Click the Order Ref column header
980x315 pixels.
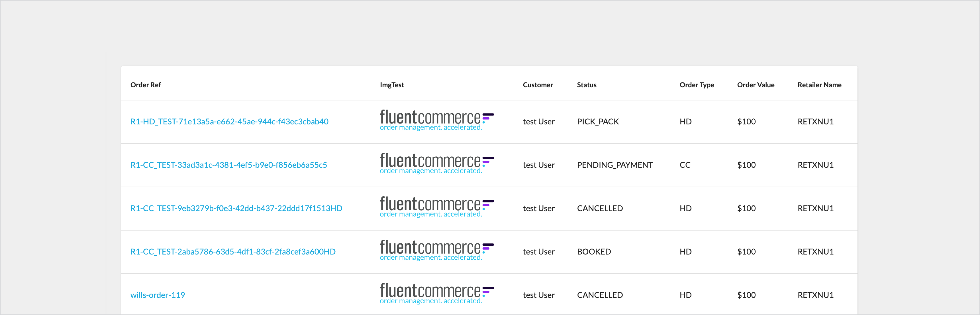coord(145,85)
